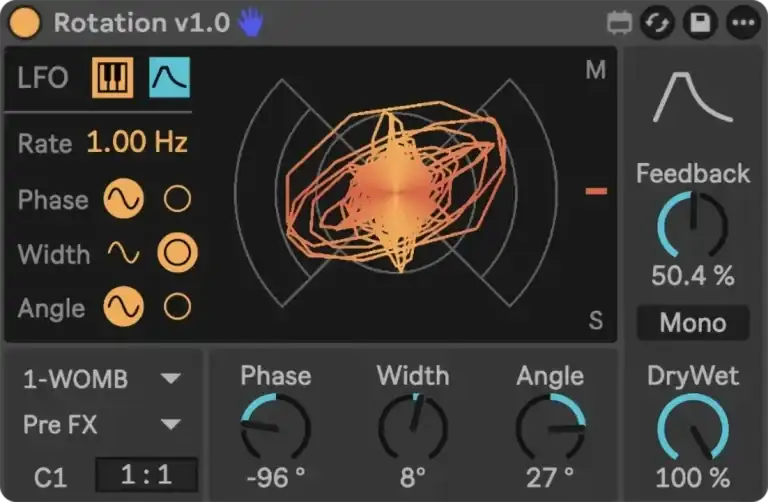The width and height of the screenshot is (768, 502).
Task: Click the Rate 1.00 Hz value
Action: click(x=137, y=143)
